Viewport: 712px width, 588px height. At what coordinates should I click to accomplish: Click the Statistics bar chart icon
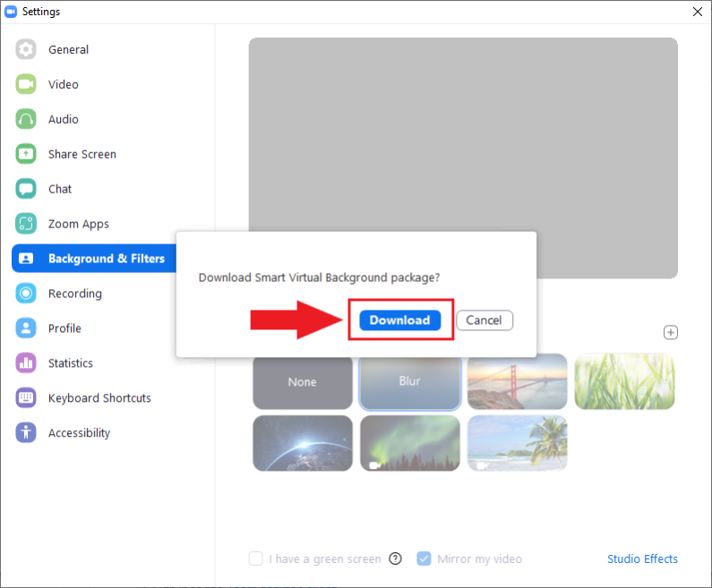tap(26, 363)
